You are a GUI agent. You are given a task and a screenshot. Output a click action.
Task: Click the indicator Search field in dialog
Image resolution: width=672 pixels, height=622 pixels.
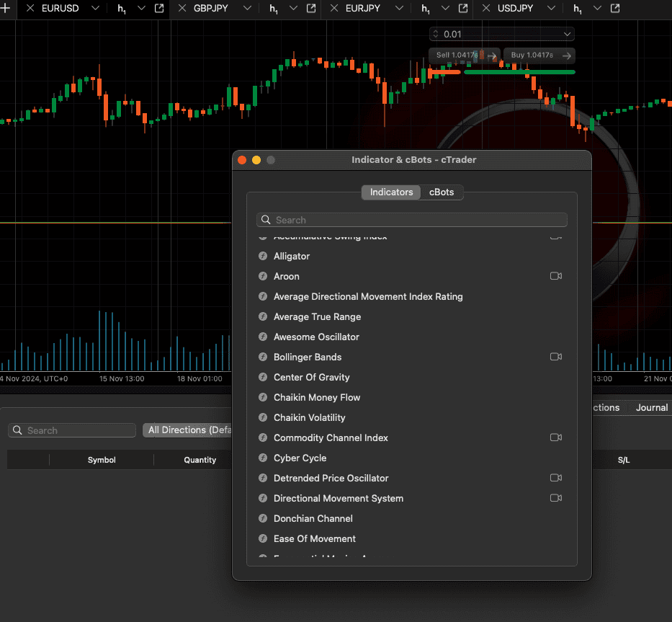412,220
